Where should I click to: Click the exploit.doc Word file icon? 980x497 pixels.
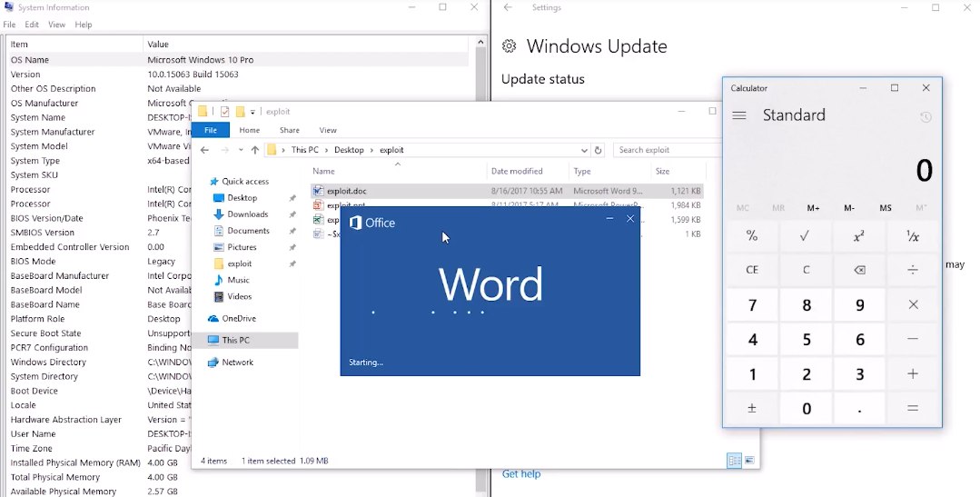318,191
